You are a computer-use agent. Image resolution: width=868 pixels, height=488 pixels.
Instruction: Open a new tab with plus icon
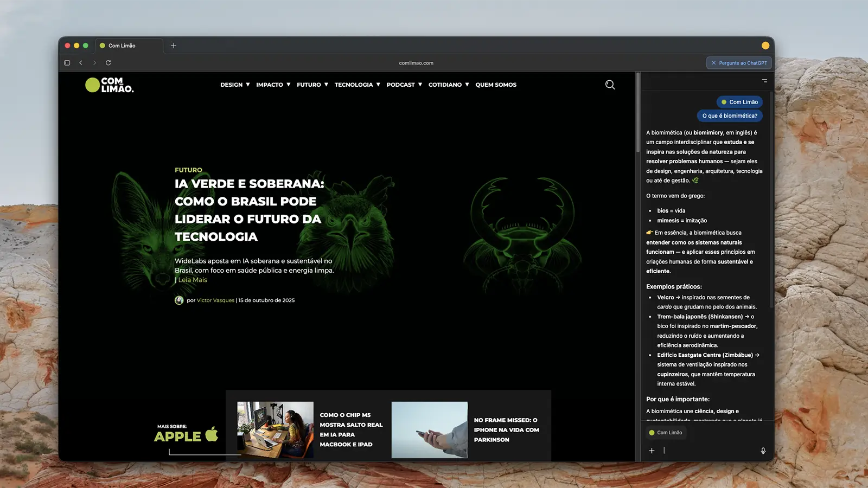pyautogui.click(x=174, y=46)
